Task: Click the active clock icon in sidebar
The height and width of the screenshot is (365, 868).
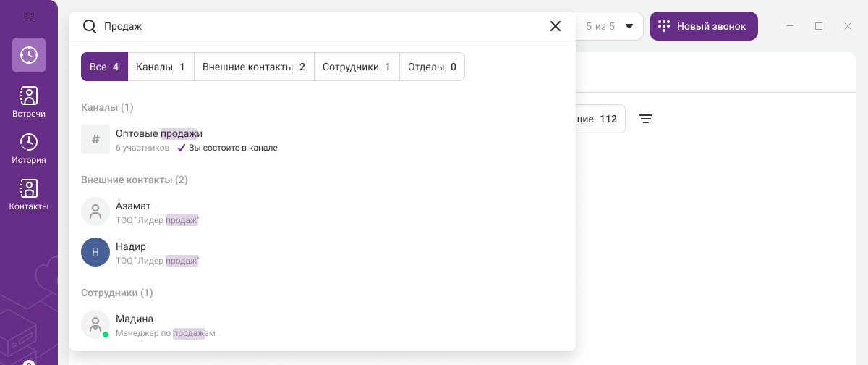Action: point(29,55)
